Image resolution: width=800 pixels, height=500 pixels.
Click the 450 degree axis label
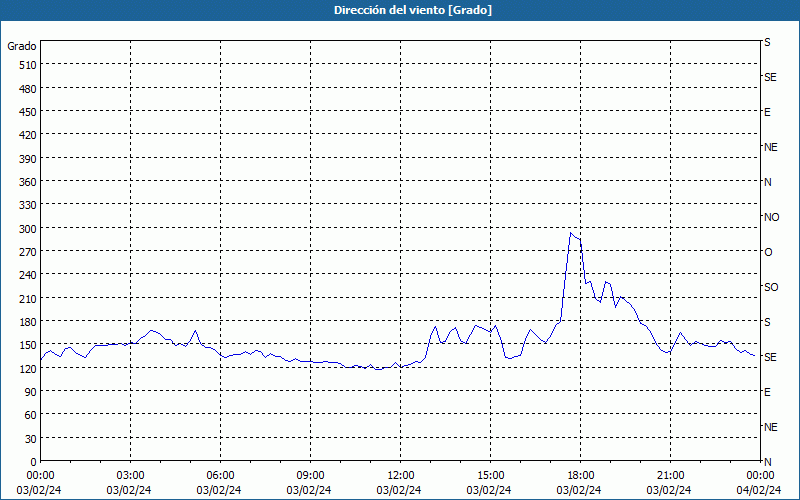click(x=28, y=112)
